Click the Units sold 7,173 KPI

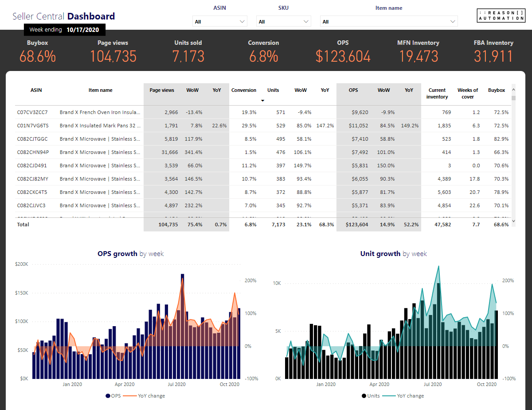coord(188,51)
